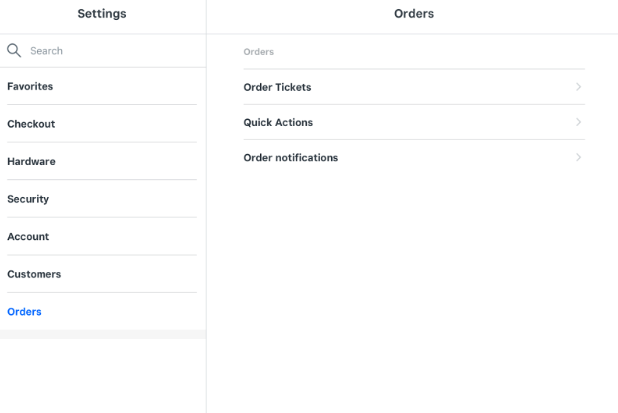Click the empty area below Order notifications

(x=414, y=280)
